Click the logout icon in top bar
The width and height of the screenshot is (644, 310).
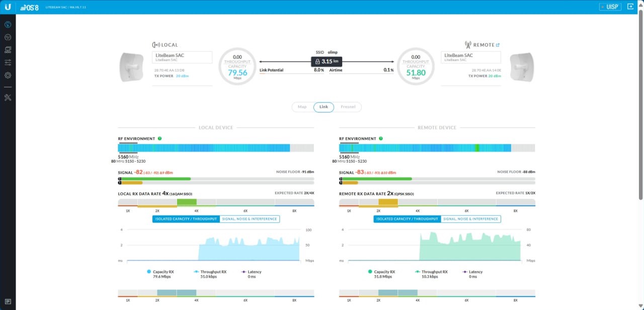pyautogui.click(x=630, y=7)
